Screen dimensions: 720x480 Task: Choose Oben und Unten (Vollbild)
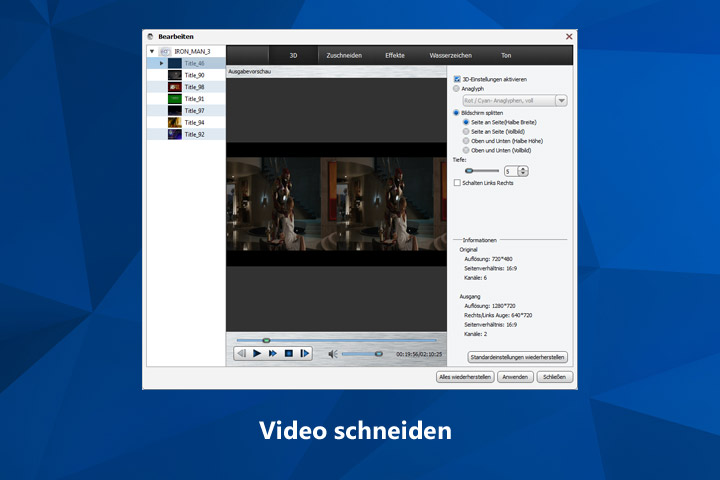(x=466, y=150)
